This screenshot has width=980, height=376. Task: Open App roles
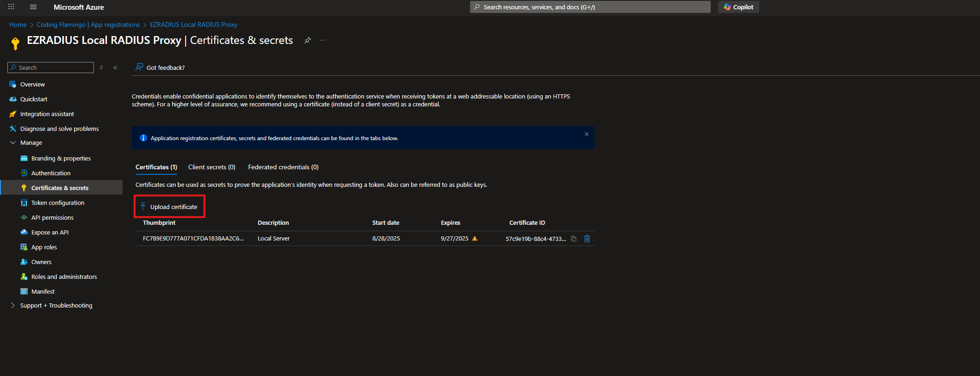click(44, 247)
